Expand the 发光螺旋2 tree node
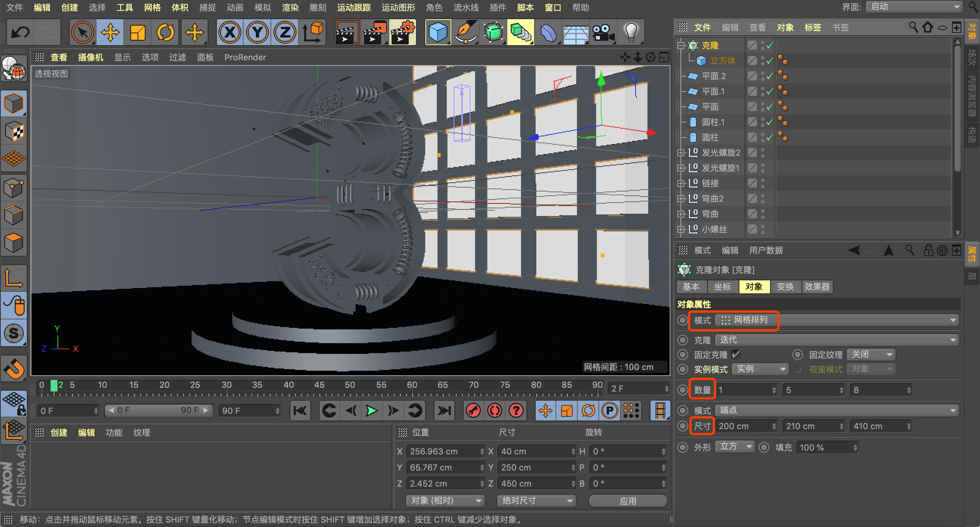Image resolution: width=980 pixels, height=527 pixels. 680,153
